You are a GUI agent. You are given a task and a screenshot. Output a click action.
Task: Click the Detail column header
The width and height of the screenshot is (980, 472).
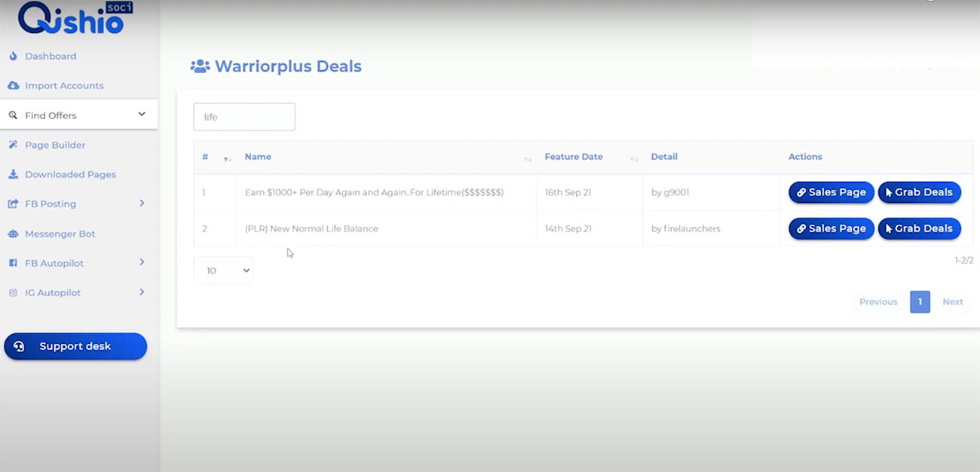pyautogui.click(x=664, y=157)
